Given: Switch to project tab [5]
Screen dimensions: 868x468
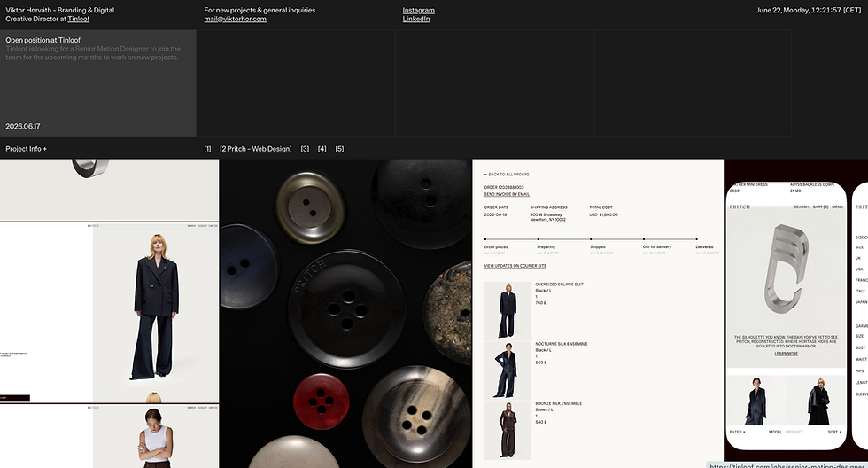Looking at the screenshot, I should [339, 149].
